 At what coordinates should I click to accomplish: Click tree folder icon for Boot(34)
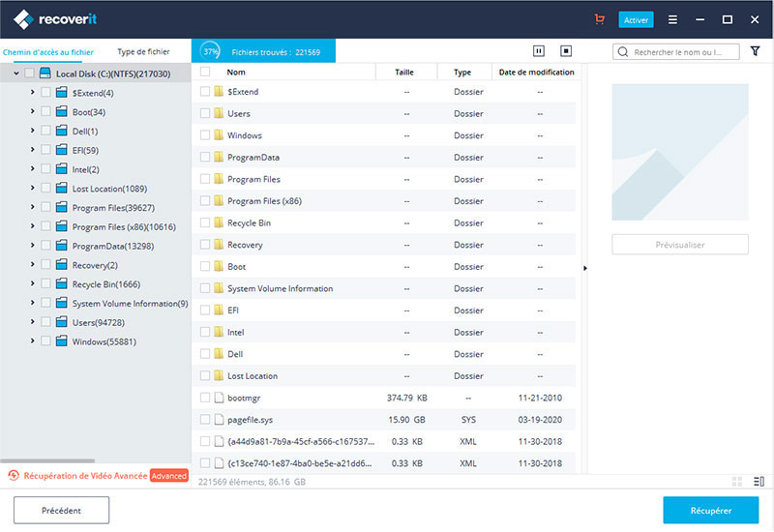click(x=61, y=111)
